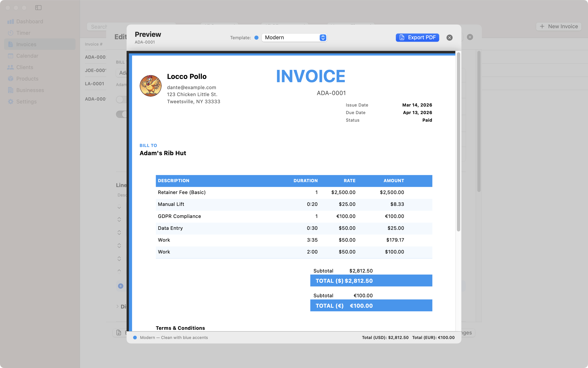Click the large INVOICE heading
Viewport: 588px width, 368px height.
[x=311, y=76]
